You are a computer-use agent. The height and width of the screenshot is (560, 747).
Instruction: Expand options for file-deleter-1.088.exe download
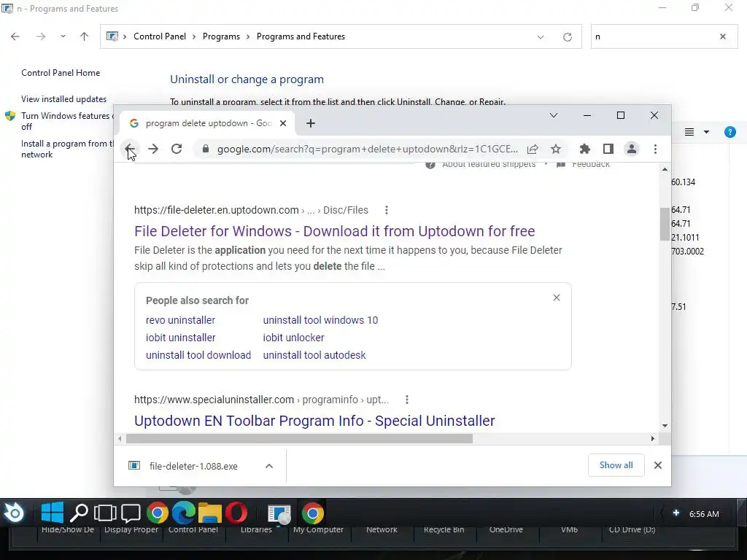point(269,466)
